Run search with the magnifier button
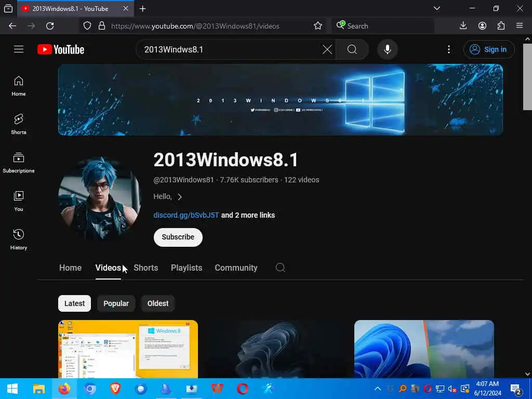The height and width of the screenshot is (399, 532). (x=352, y=49)
